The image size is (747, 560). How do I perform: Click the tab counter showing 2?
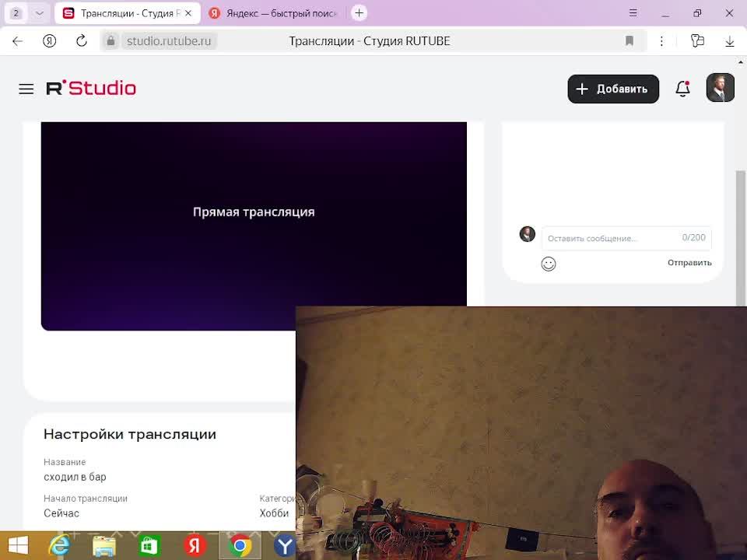[16, 13]
